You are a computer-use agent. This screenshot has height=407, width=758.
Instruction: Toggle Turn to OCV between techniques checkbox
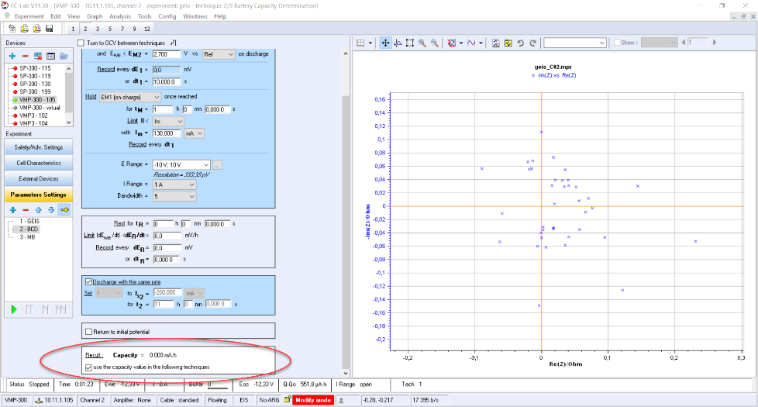coord(81,43)
